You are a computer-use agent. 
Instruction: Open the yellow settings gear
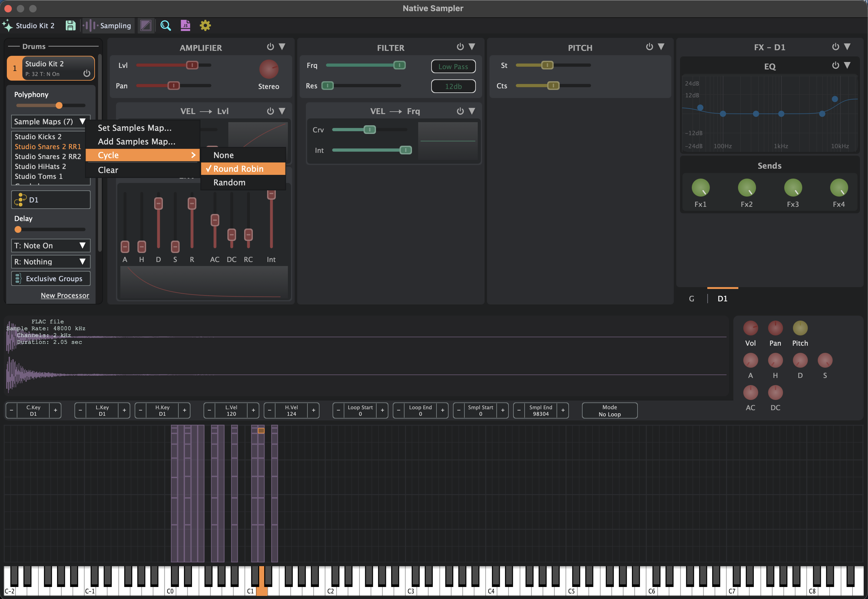click(205, 25)
